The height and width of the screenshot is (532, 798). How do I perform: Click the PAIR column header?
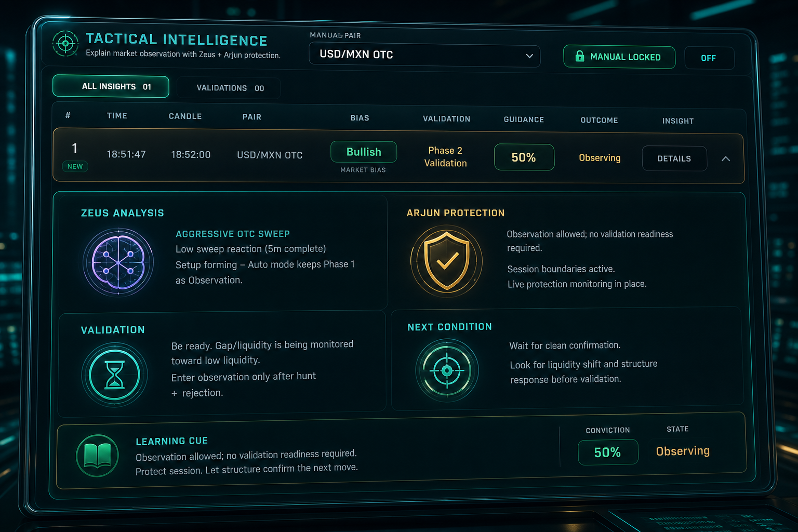click(x=252, y=117)
